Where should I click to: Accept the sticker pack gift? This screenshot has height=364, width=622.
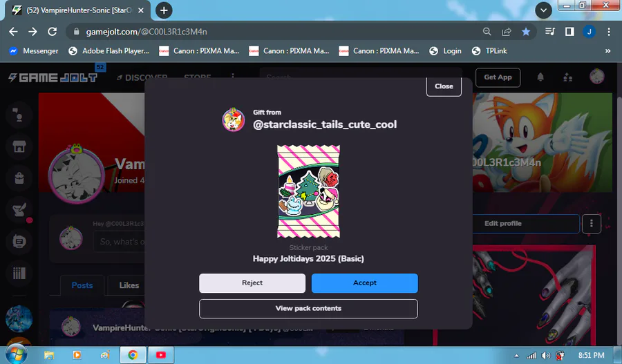coord(364,283)
